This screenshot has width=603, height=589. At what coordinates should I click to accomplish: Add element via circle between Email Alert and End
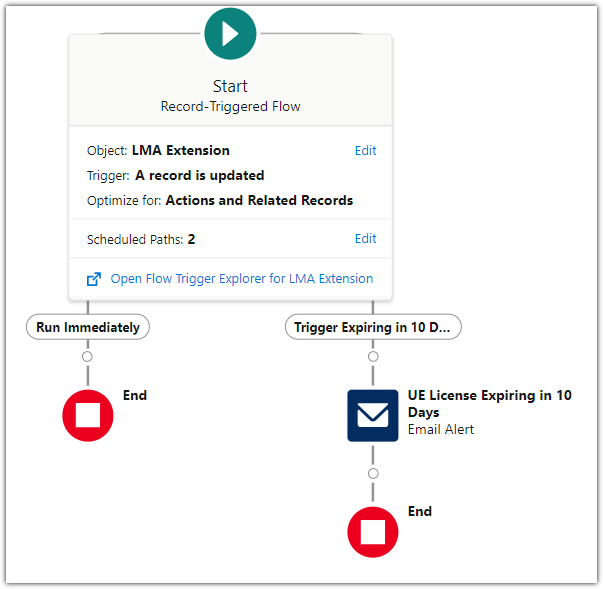pos(373,473)
